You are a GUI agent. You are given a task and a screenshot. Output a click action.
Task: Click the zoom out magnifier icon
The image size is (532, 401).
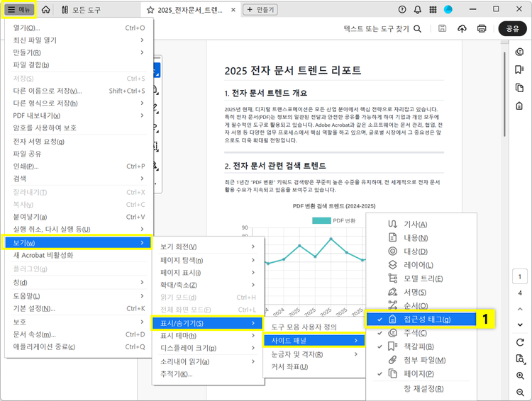click(520, 392)
